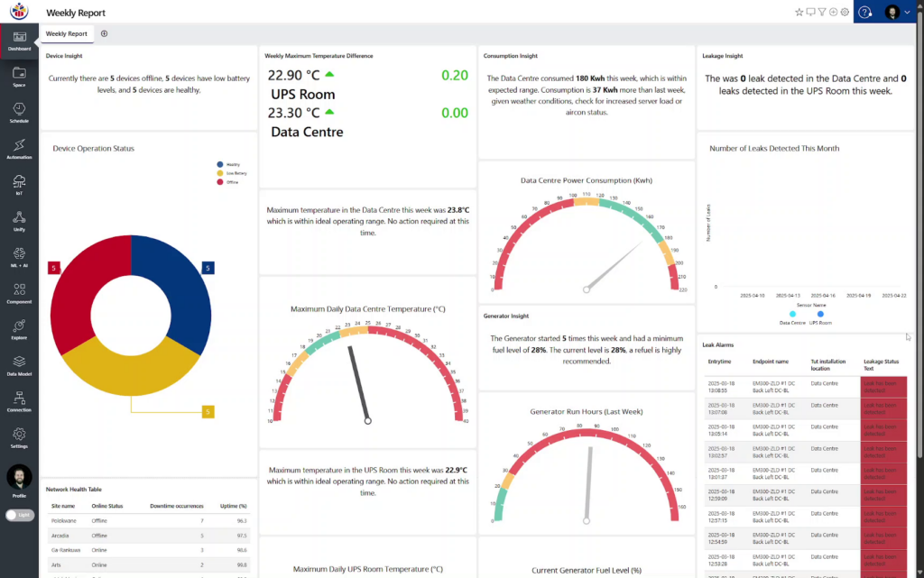
Task: Select the Weekly Report tab
Action: coord(67,33)
